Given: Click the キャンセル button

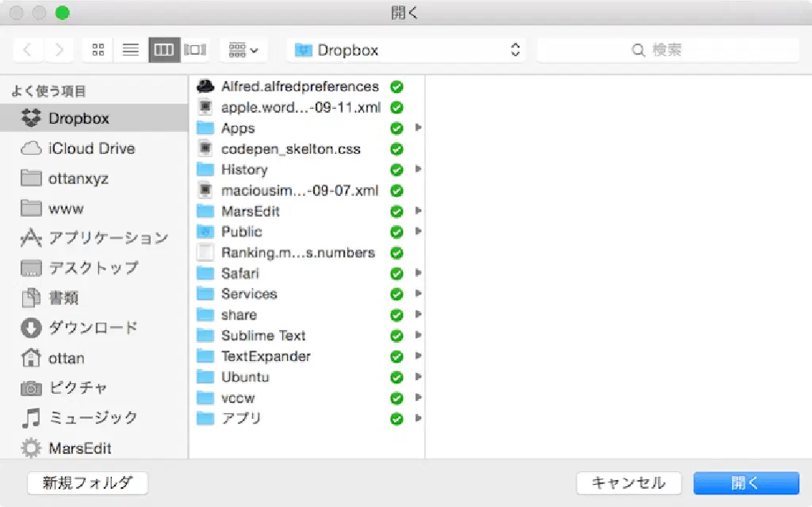Looking at the screenshot, I should coord(629,482).
